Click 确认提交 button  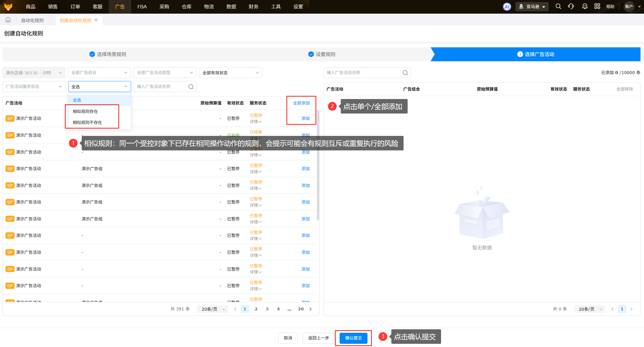pyautogui.click(x=353, y=338)
